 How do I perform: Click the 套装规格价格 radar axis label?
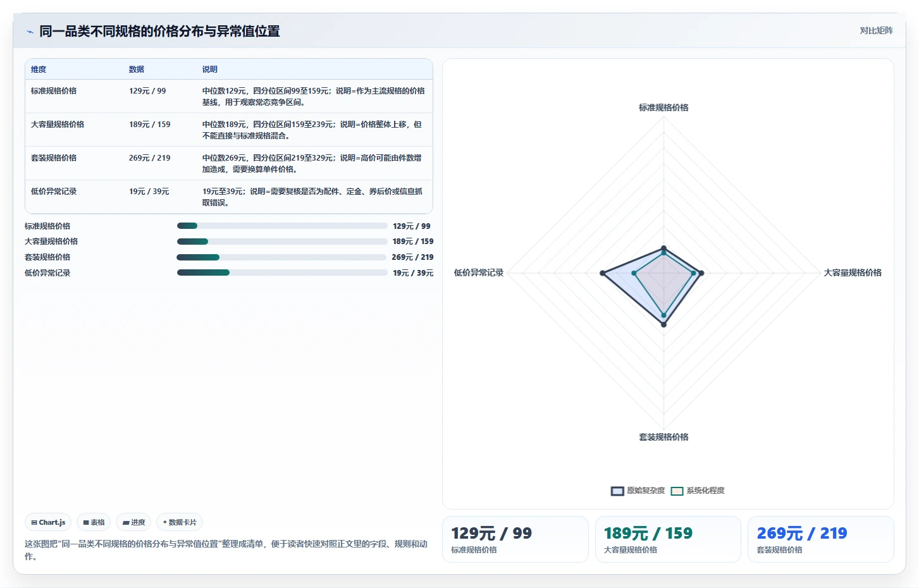663,437
